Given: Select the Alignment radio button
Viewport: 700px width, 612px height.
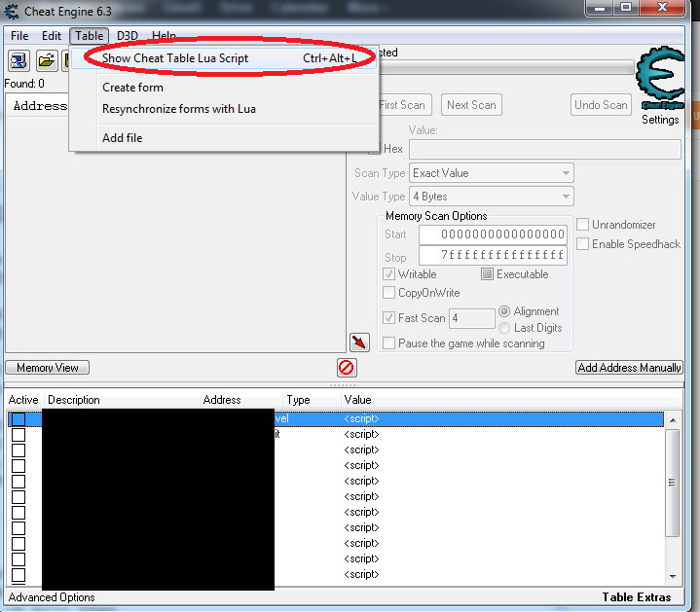Looking at the screenshot, I should pos(504,311).
